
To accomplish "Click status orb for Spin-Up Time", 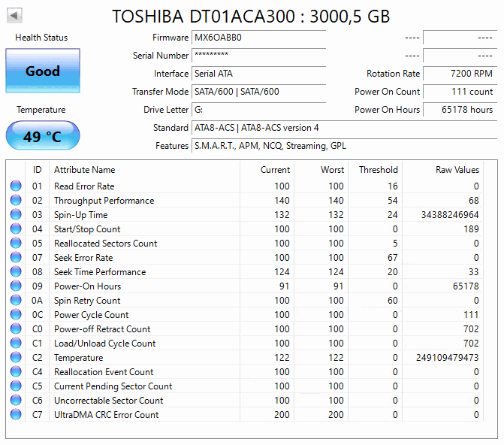I will click(x=16, y=214).
